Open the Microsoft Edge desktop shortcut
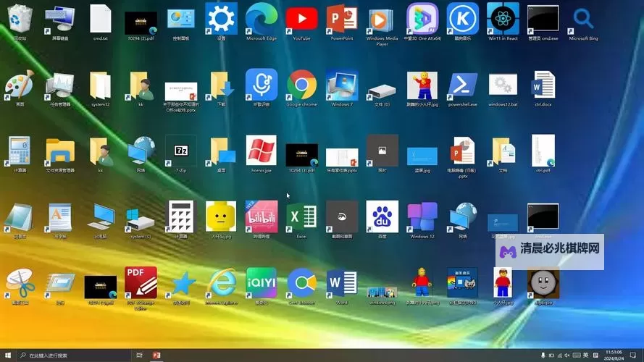 point(262,19)
